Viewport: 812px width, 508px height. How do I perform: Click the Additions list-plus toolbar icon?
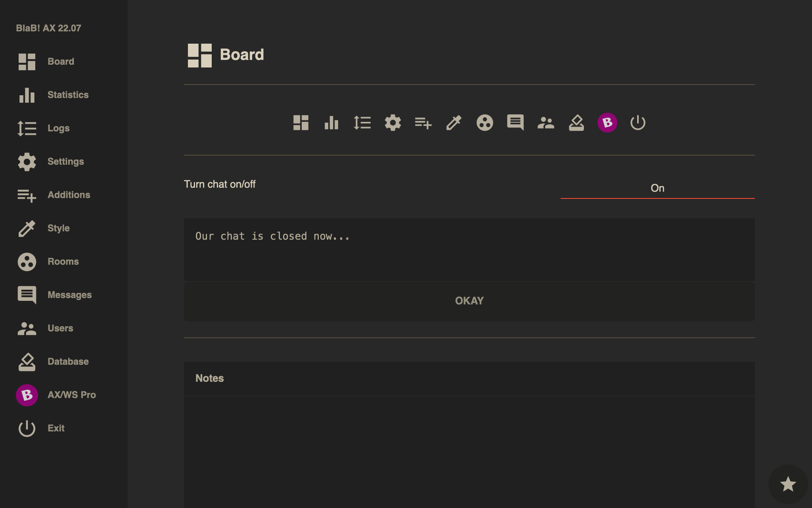pyautogui.click(x=423, y=123)
